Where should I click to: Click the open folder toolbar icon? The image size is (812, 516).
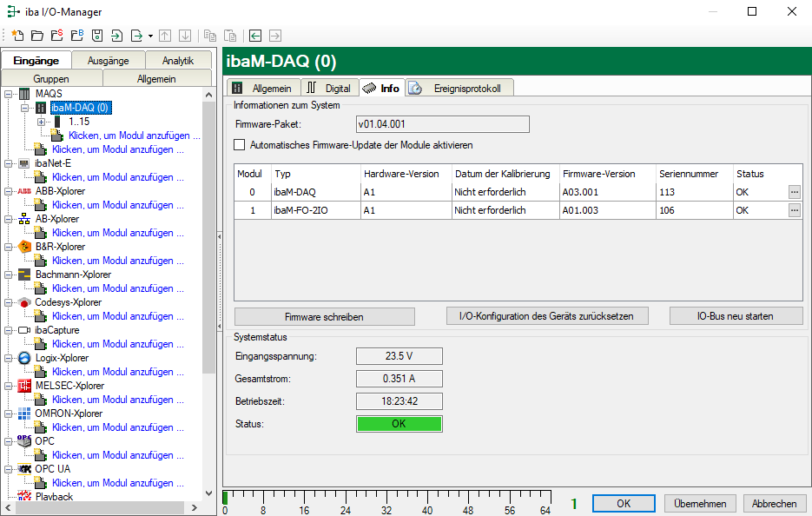(36, 36)
